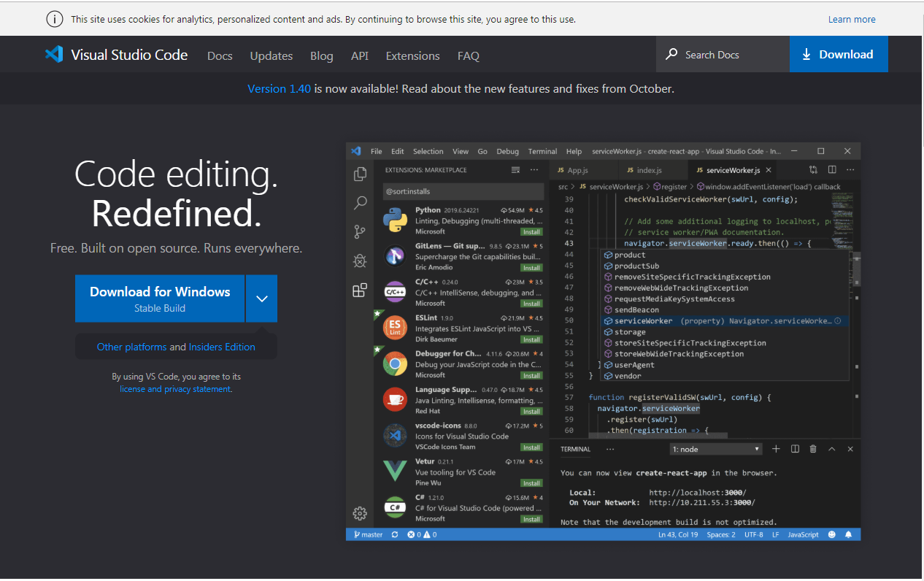This screenshot has height=581, width=924.
Task: Click the GitLens extension icon
Action: click(395, 256)
